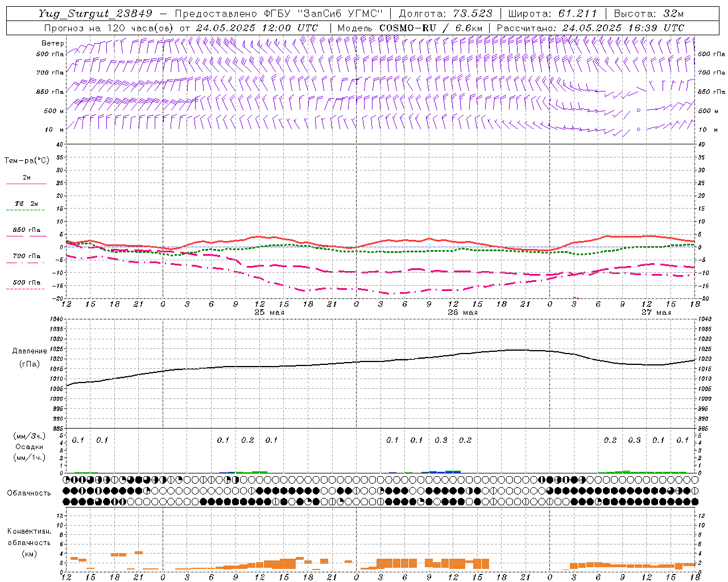
Task: Select the provider text ФГБУ "ЗапСиб УГМС"
Action: [x=323, y=14]
